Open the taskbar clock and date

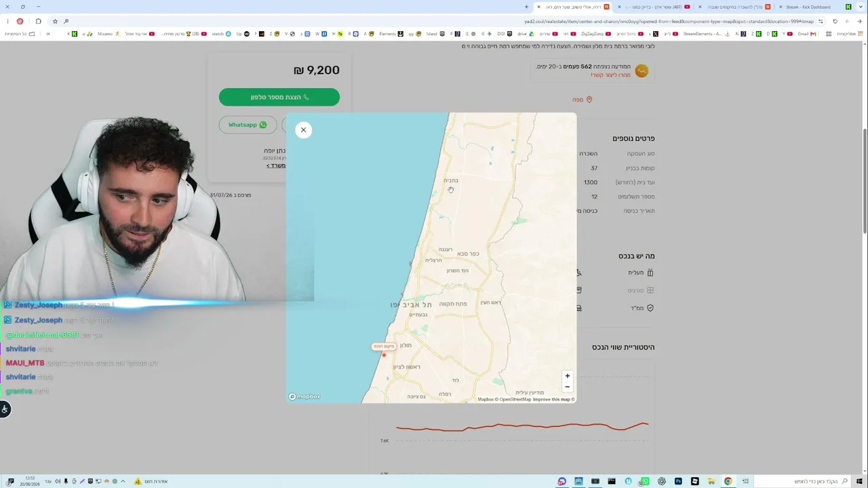pos(30,481)
